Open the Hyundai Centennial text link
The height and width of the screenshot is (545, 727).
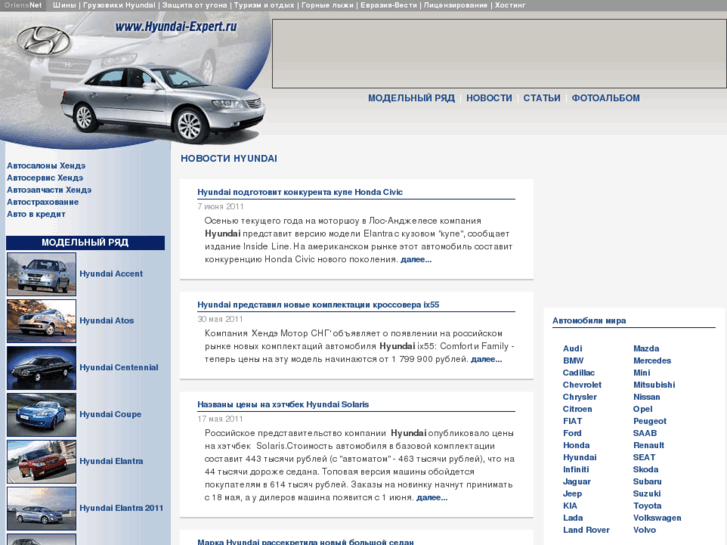click(x=119, y=367)
